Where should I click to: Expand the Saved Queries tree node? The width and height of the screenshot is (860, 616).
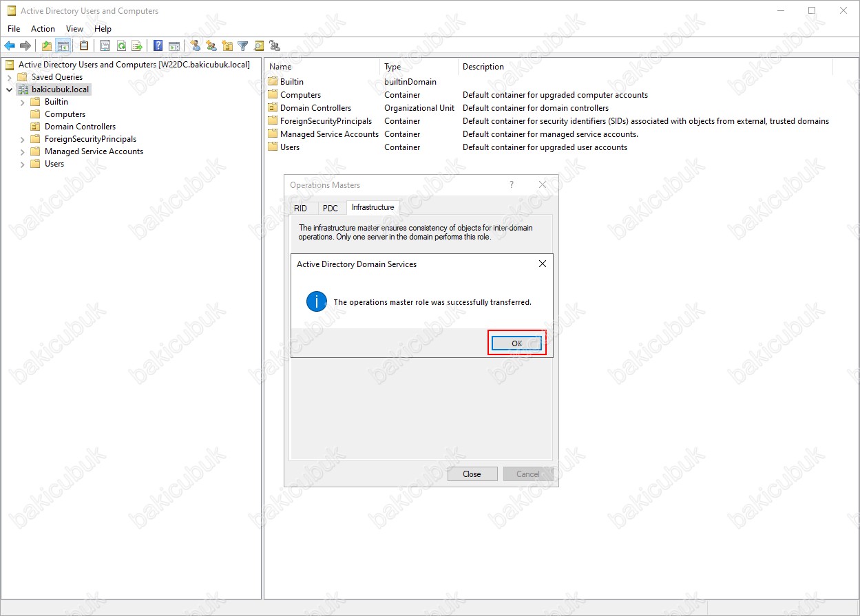pos(9,77)
